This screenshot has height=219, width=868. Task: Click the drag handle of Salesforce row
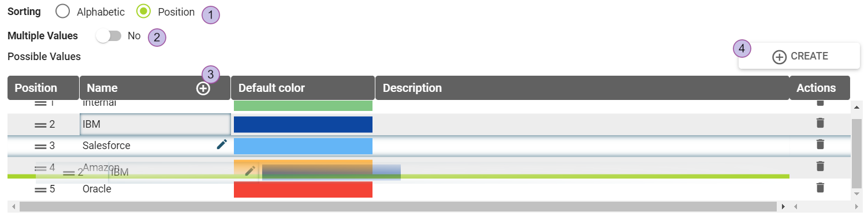[x=40, y=146]
